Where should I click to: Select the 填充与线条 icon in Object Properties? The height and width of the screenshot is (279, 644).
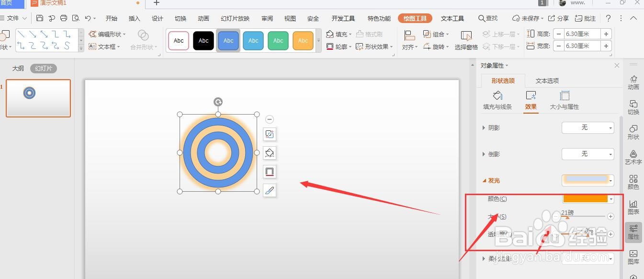click(x=497, y=100)
